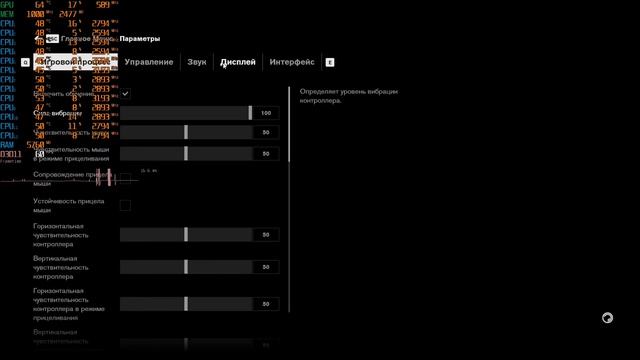Click the round logo icon bottom right
Viewport: 640px width, 360px height.
[607, 318]
